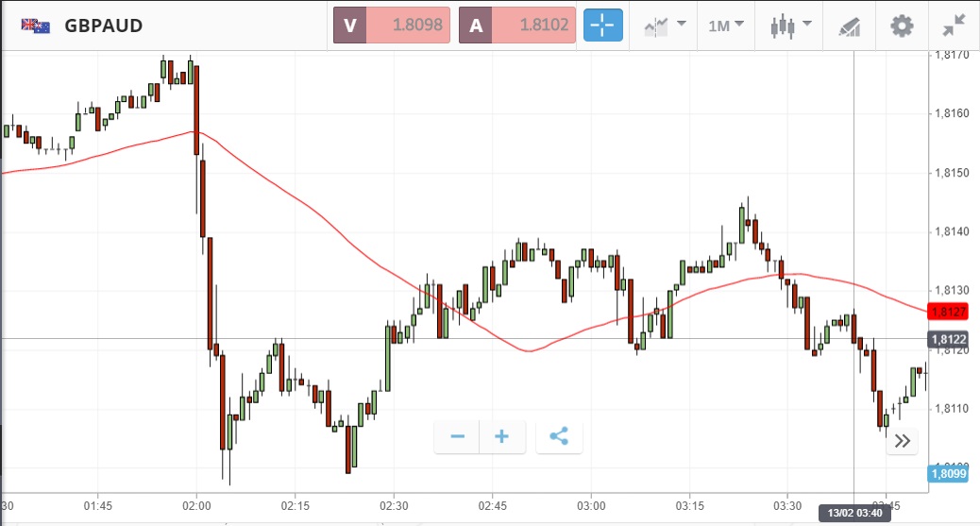Click the 02:00 time axis label
Viewport: 980px width, 526px height.
[x=196, y=506]
